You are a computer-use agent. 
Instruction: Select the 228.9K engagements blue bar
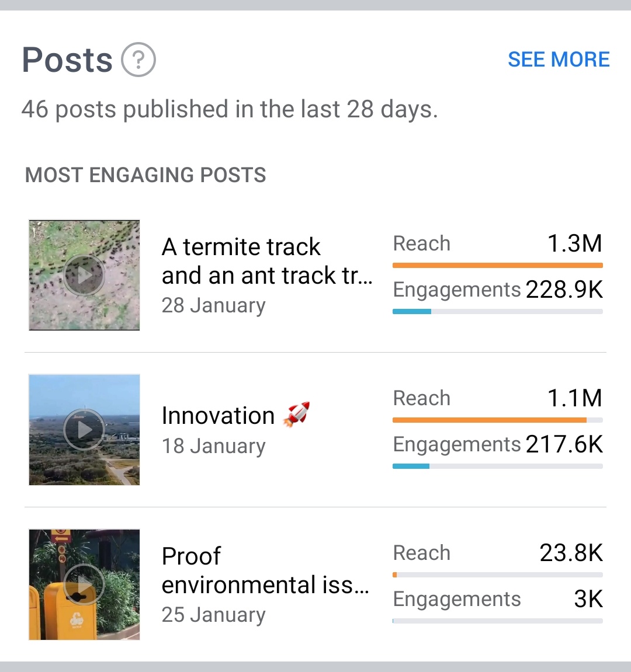(498, 312)
